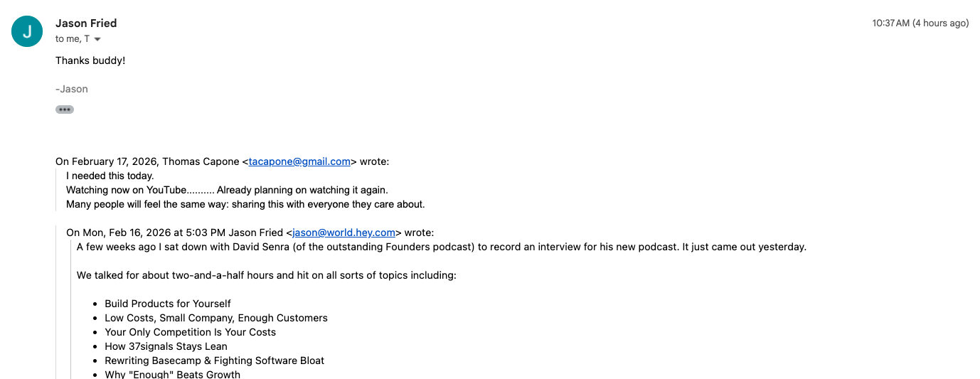Click the "Watching now on YouTube" quoted line

[227, 190]
